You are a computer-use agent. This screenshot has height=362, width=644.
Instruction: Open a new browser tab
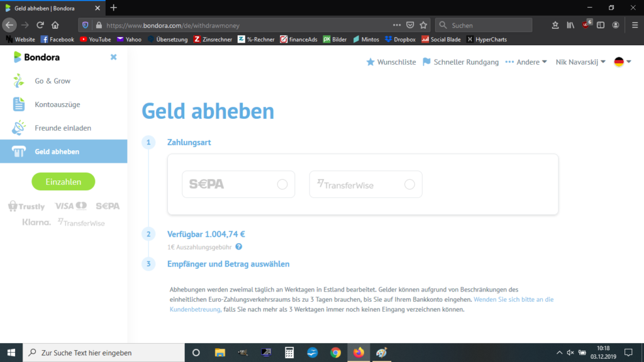pos(114,8)
